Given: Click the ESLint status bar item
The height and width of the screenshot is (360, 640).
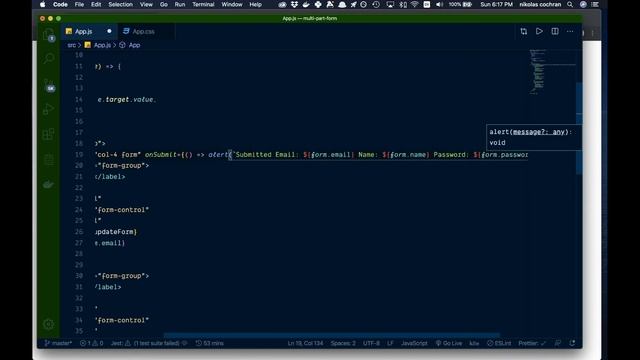Looking at the screenshot, I should tap(499, 343).
